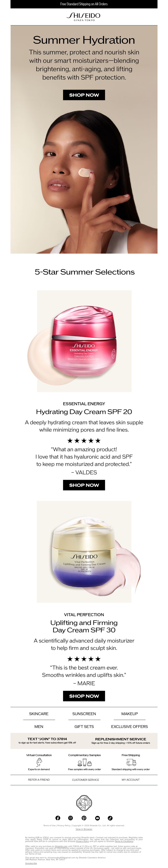Click the Unsubscribe link
Screen dimensions: 168x868
click(x=31, y=863)
